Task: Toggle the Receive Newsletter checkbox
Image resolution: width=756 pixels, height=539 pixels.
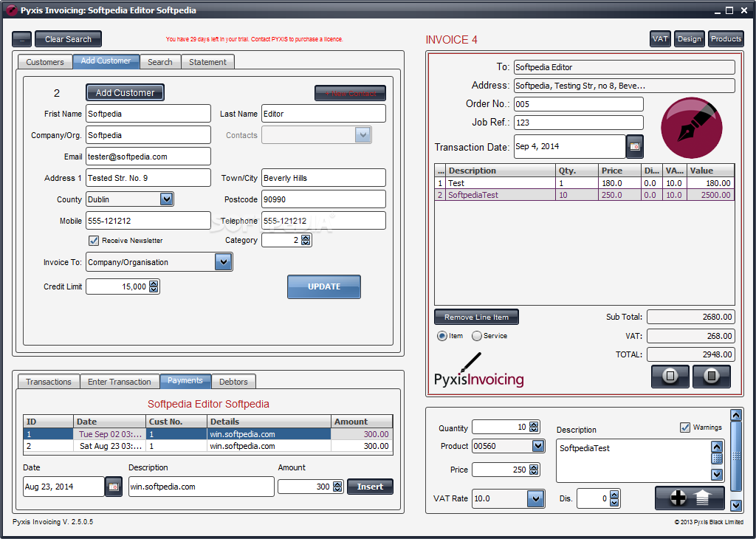Action: (x=94, y=240)
